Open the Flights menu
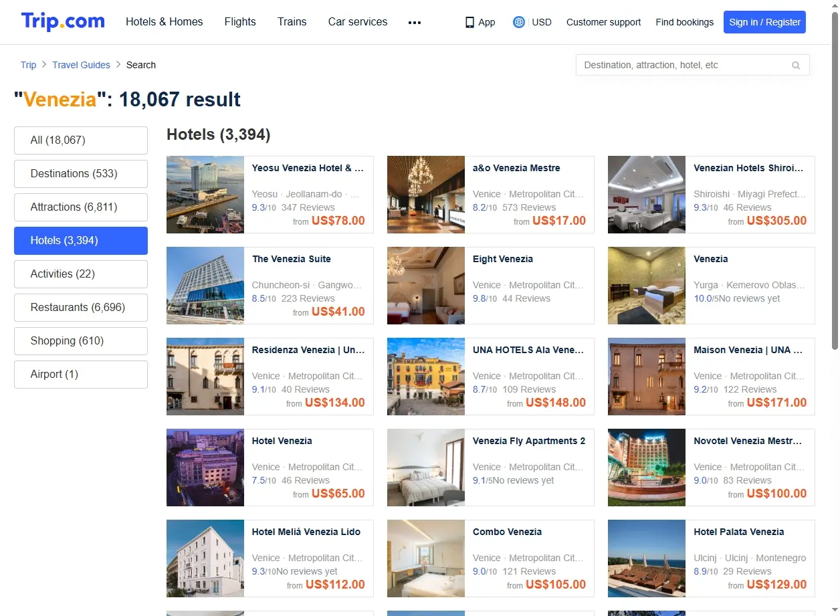840x616 pixels. [240, 21]
